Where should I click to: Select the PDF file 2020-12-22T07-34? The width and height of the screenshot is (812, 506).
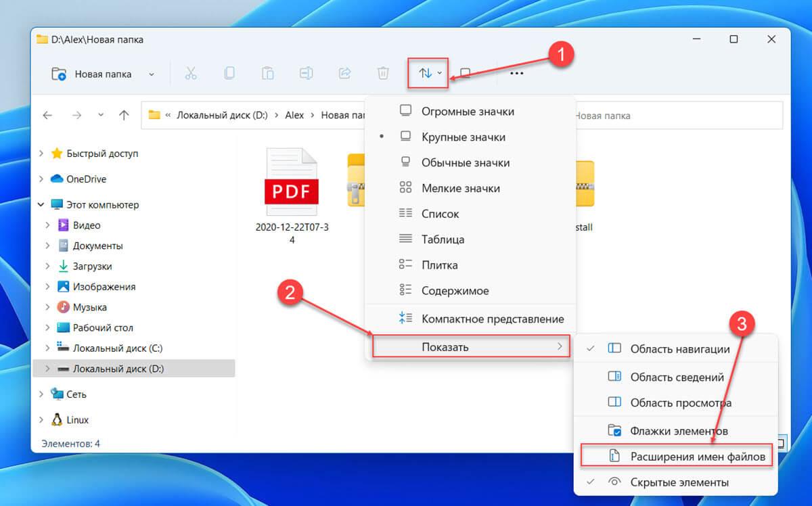click(292, 195)
